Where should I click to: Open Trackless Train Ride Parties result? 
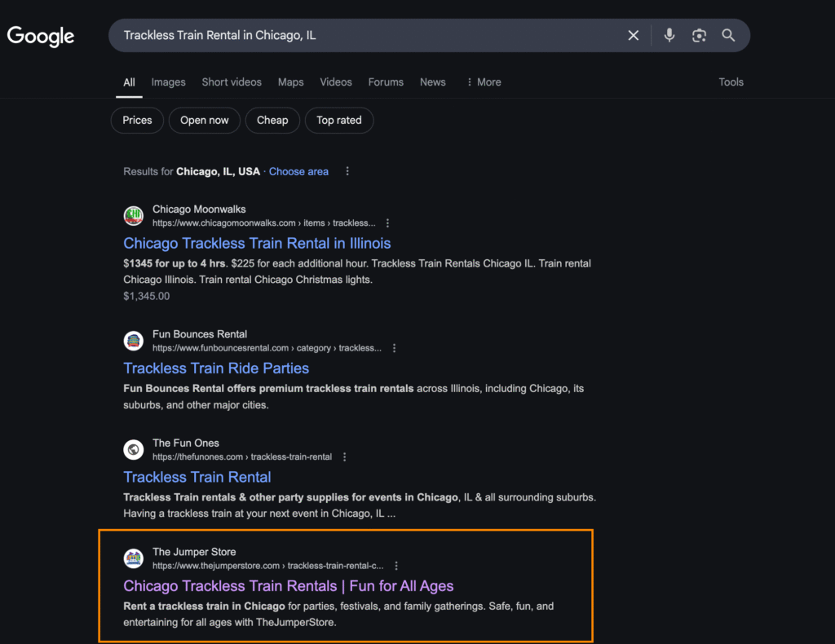click(216, 368)
